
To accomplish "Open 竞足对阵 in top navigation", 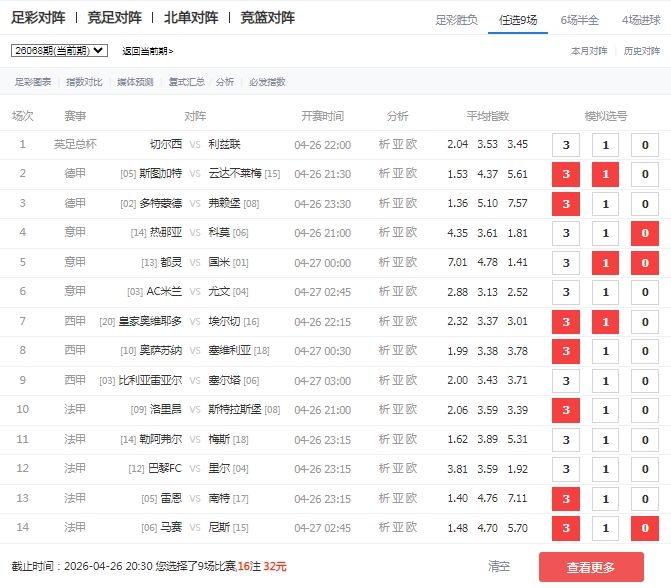I will pos(114,18).
